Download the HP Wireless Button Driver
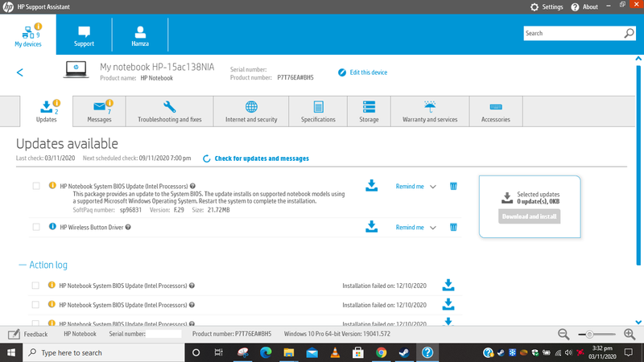The height and width of the screenshot is (362, 644). coord(371,227)
